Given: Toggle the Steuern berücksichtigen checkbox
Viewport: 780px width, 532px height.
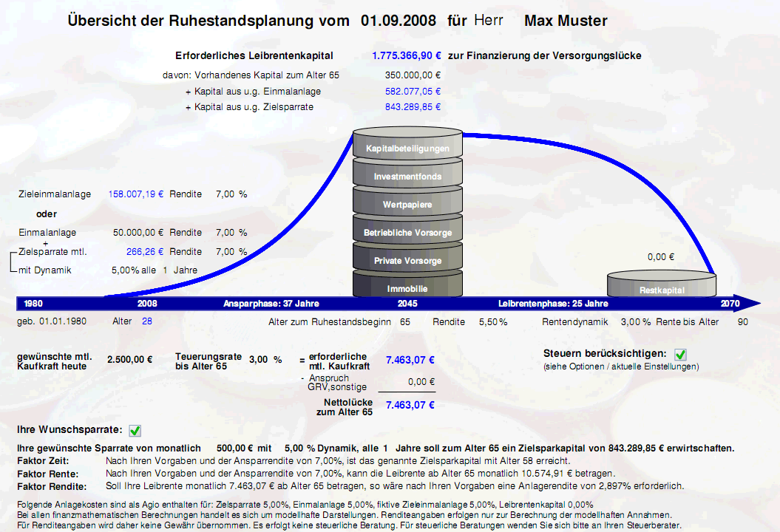Looking at the screenshot, I should click(680, 355).
